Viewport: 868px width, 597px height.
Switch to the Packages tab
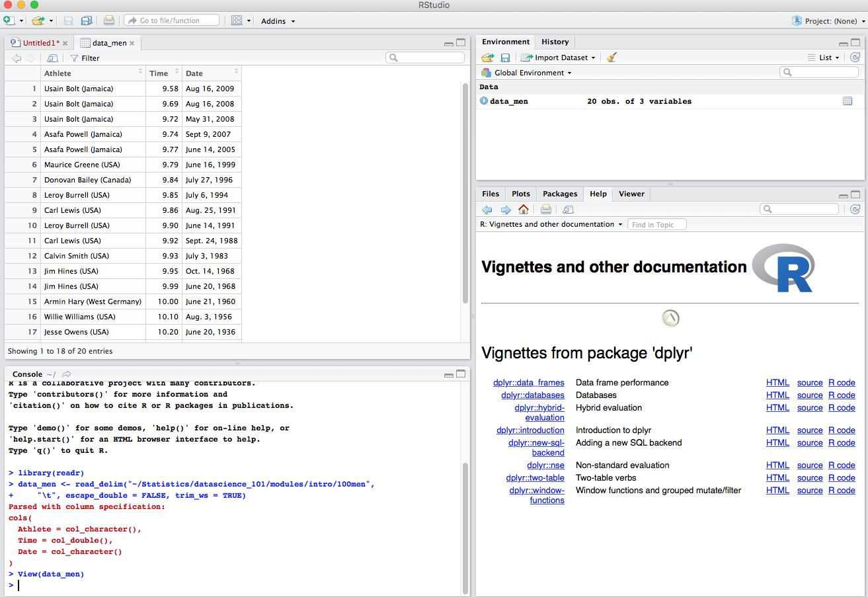(560, 194)
